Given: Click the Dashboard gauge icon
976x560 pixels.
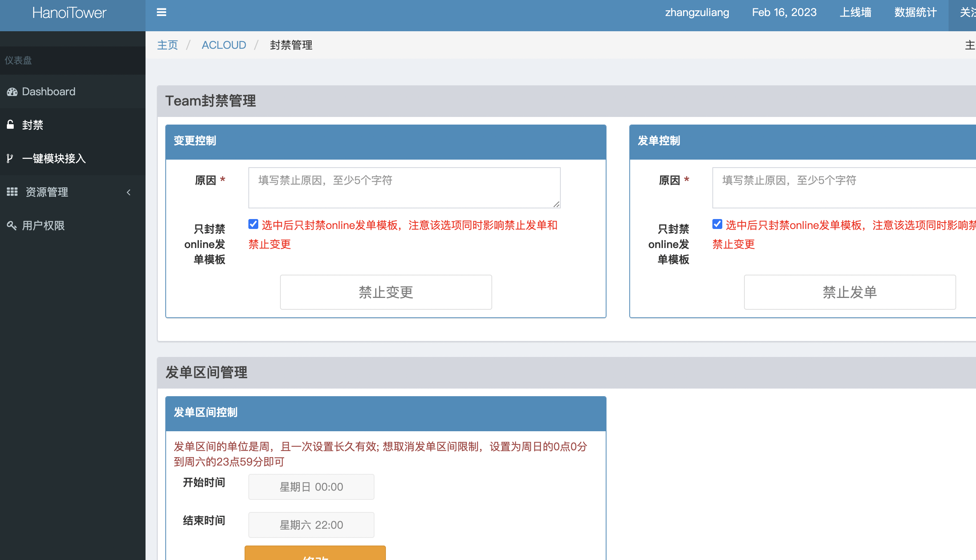Looking at the screenshot, I should pos(12,92).
